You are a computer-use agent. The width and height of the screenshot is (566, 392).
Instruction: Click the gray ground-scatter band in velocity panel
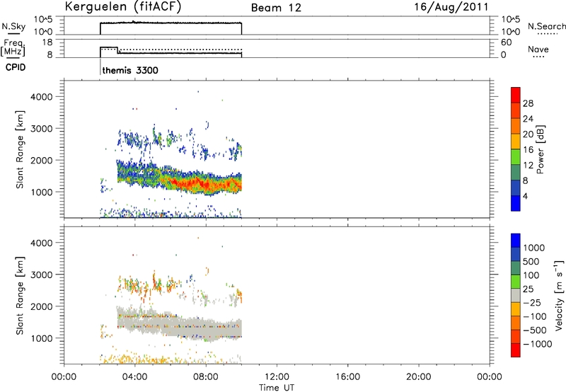179,324
